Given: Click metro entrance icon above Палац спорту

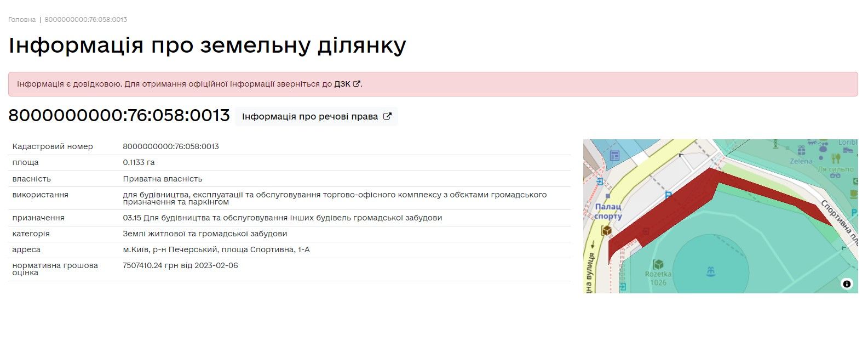Looking at the screenshot, I should pyautogui.click(x=600, y=181).
